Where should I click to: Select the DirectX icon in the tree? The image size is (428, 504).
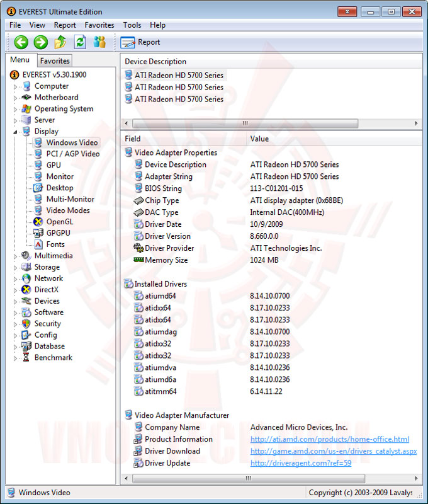pos(26,290)
